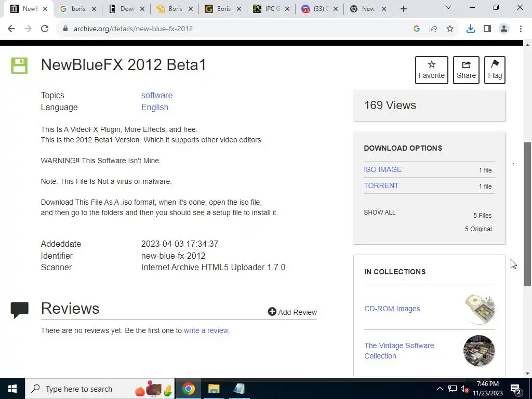
Task: Click the Vintage Software Collection thumbnail
Action: [479, 351]
